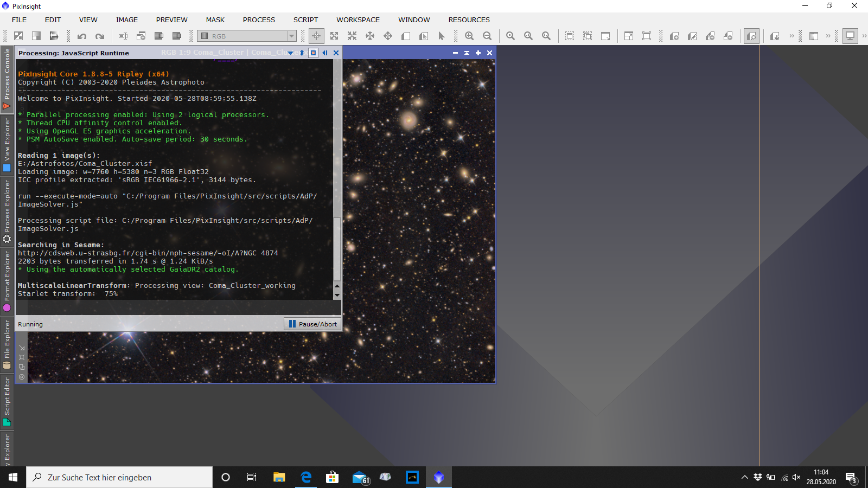
Task: Open the View Explorer side tab
Action: [x=7, y=145]
